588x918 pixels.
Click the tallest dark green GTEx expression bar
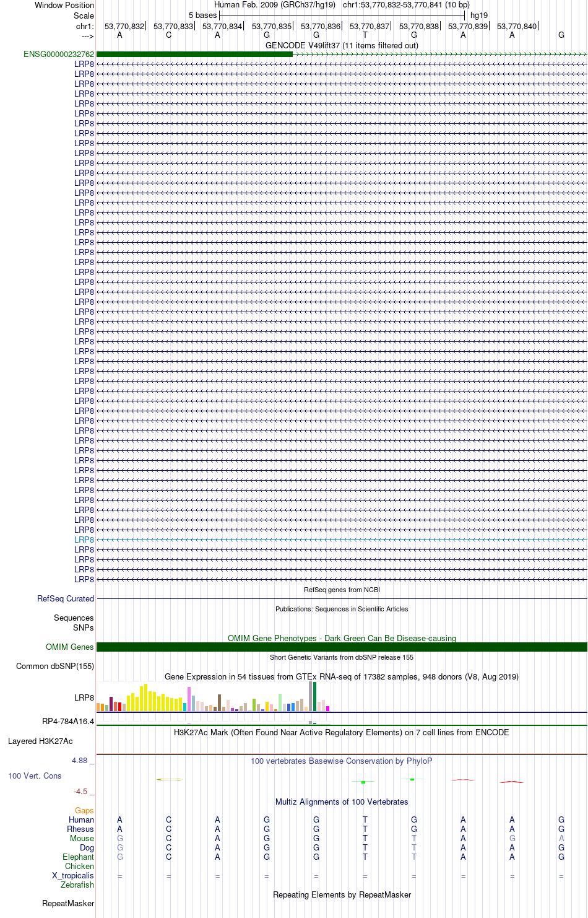click(x=315, y=697)
